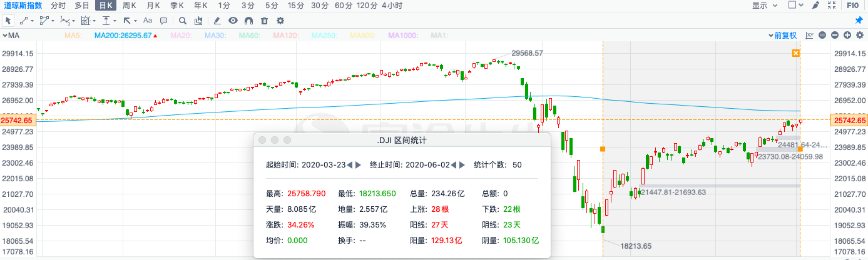Click the XY axis settings icon
868x260 pixels.
[x=809, y=35]
